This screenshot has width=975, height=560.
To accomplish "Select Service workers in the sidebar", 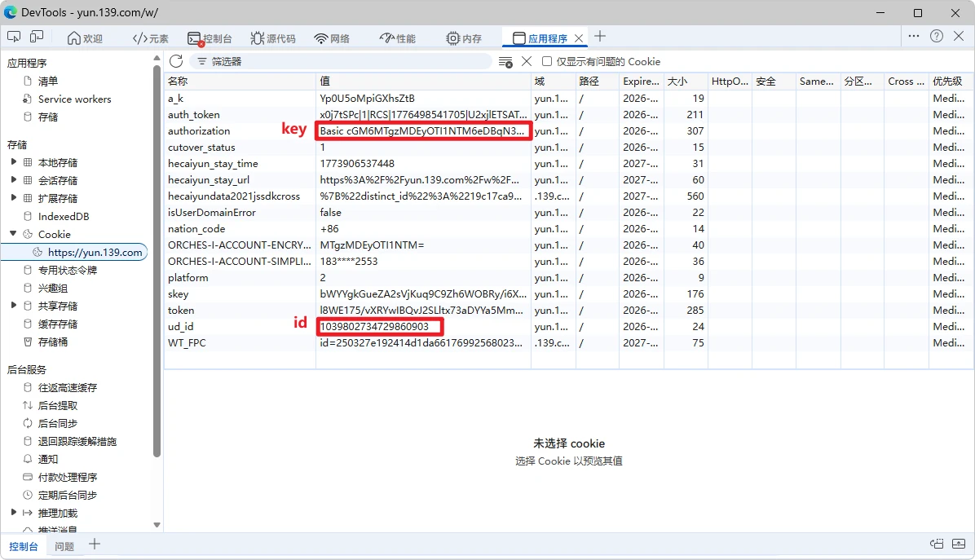I will 74,99.
